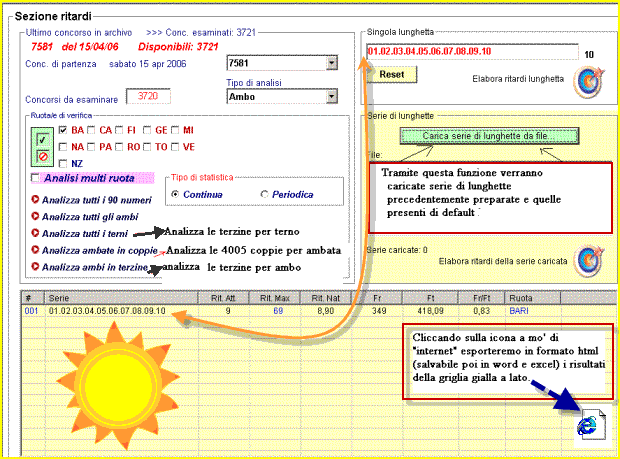Select the Periodica statistic radio button
Screen dimensions: 620x459
click(265, 194)
